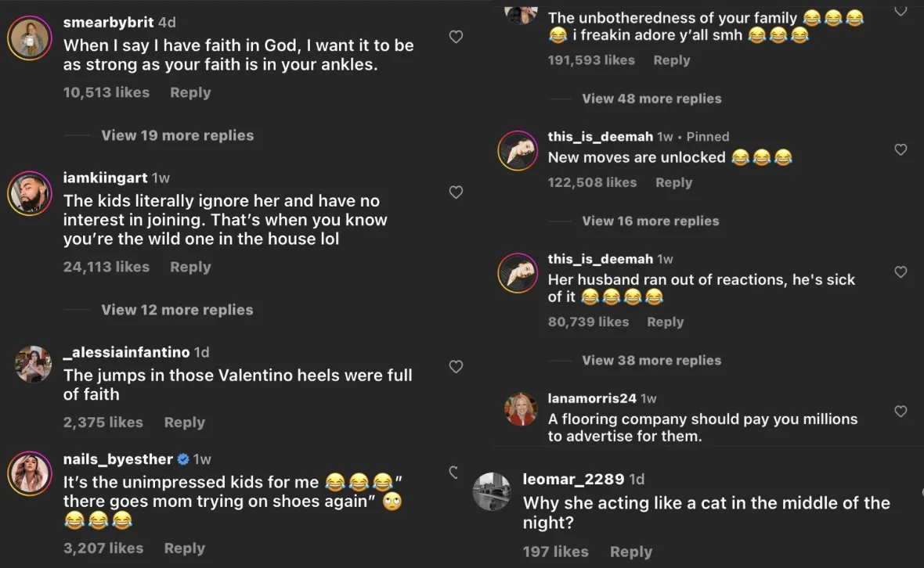Reply to smearbybrit's comment
Image resolution: width=924 pixels, height=568 pixels.
190,92
